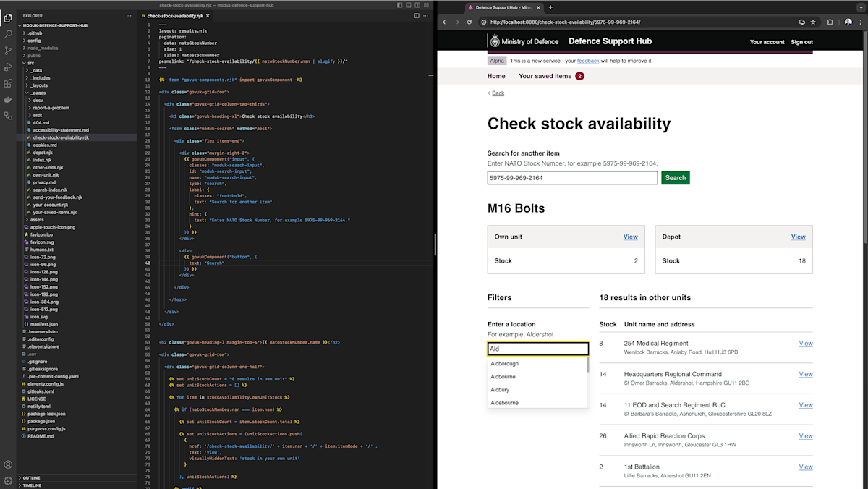Expand the assets folder in explorer
The height and width of the screenshot is (489, 868).
click(x=37, y=220)
